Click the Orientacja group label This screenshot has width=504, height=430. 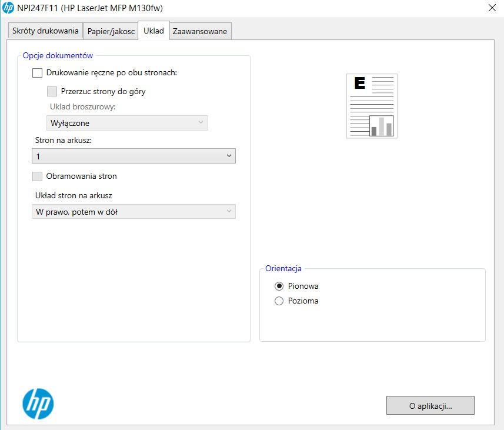pos(283,269)
